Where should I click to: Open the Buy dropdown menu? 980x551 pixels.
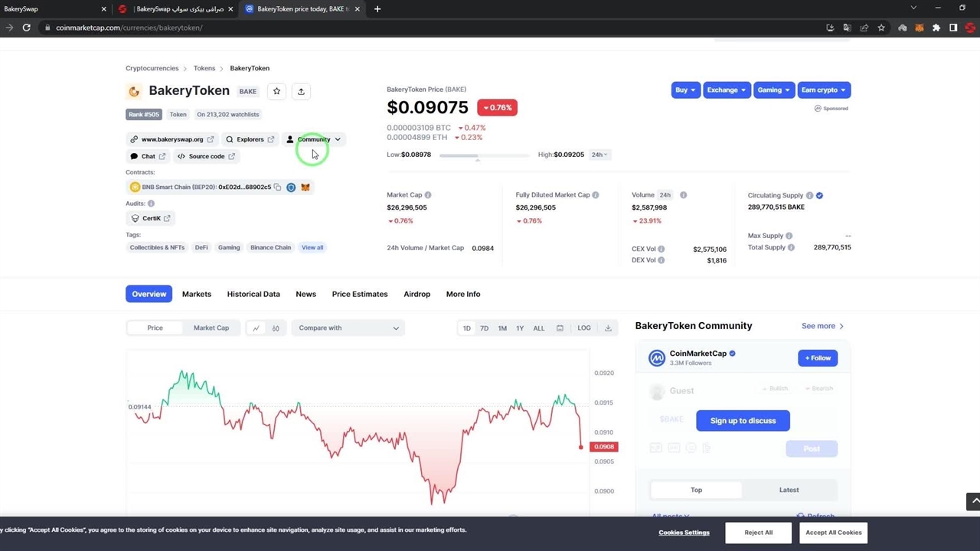pos(684,90)
